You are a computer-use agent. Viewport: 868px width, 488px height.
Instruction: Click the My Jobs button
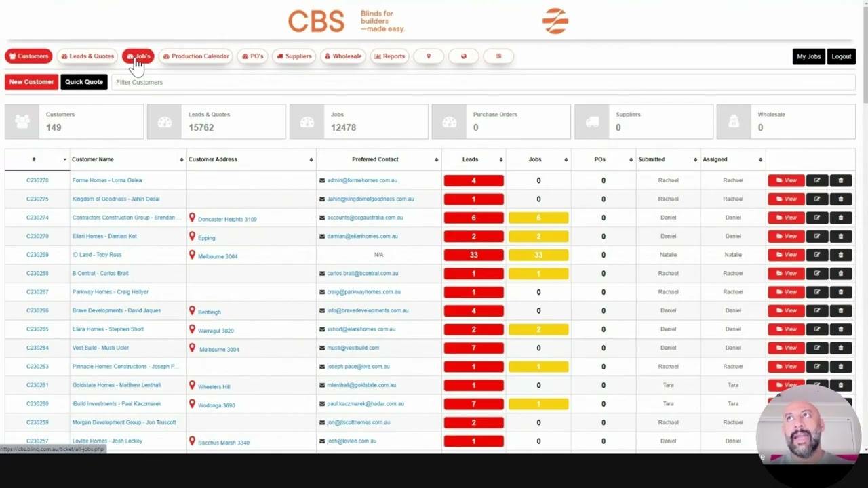pyautogui.click(x=808, y=56)
